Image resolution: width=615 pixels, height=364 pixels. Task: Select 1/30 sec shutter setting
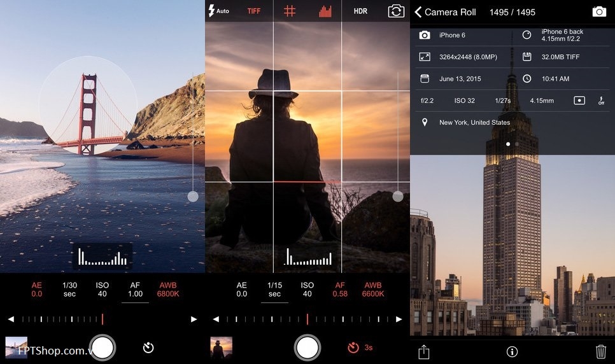(70, 290)
